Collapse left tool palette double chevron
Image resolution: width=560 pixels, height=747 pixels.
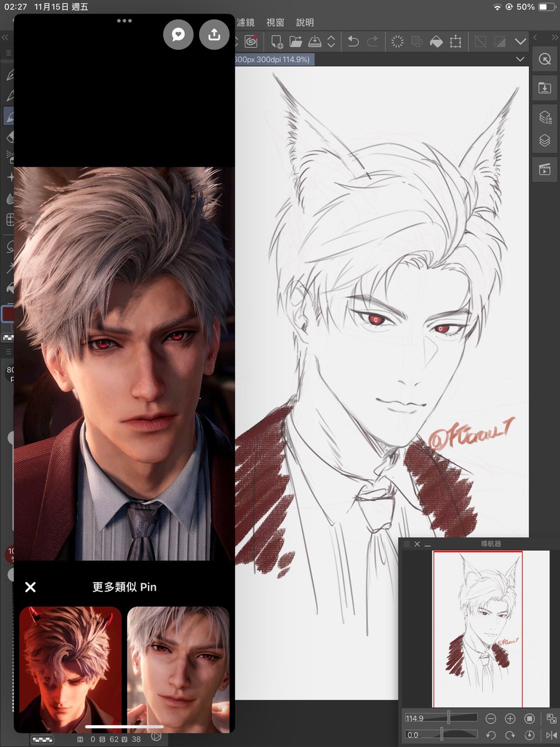point(6,39)
